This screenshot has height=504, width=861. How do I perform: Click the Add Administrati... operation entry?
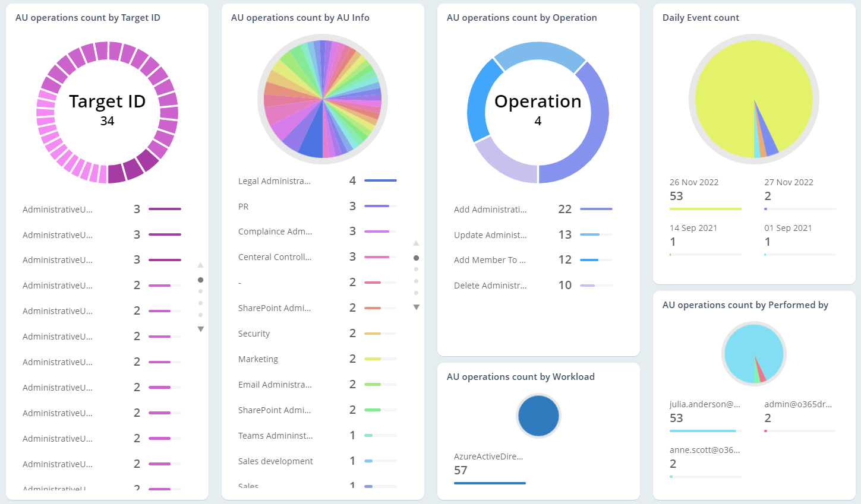(x=490, y=210)
